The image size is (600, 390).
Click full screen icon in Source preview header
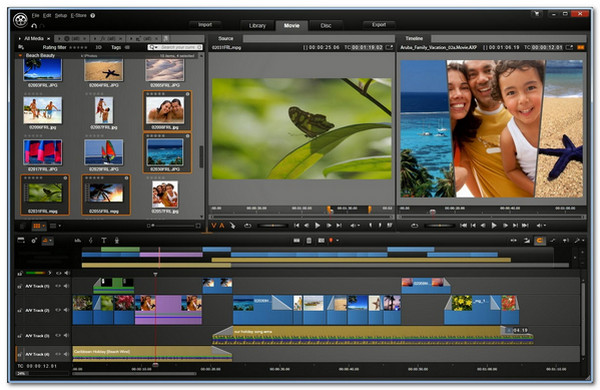click(389, 47)
